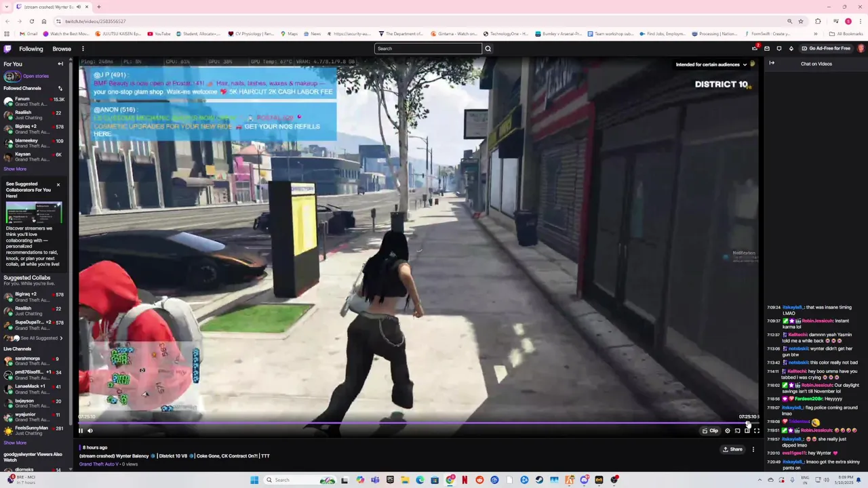The height and width of the screenshot is (488, 868).
Task: Show More followed channels
Action: (15, 169)
